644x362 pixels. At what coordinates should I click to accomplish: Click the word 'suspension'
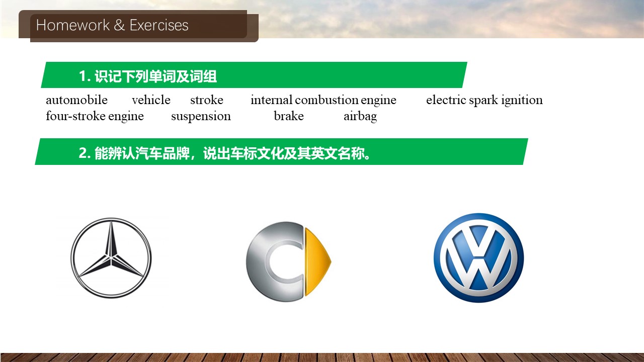[201, 116]
